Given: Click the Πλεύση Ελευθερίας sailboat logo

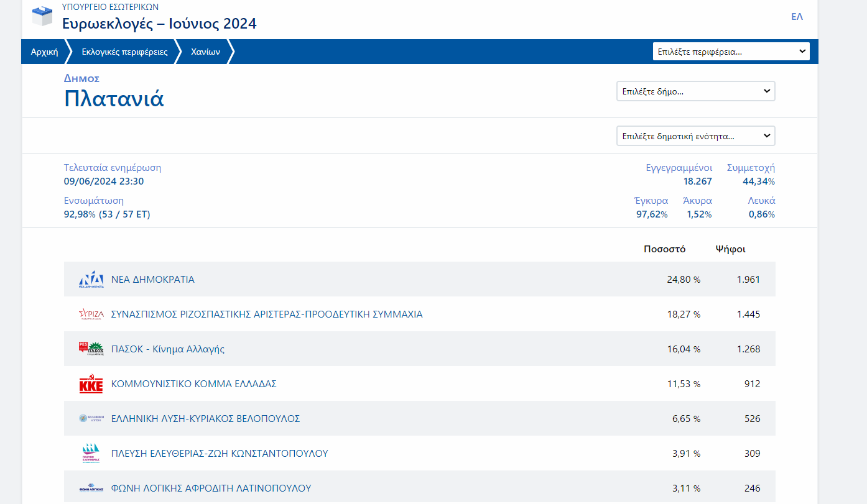Looking at the screenshot, I should pyautogui.click(x=91, y=454).
